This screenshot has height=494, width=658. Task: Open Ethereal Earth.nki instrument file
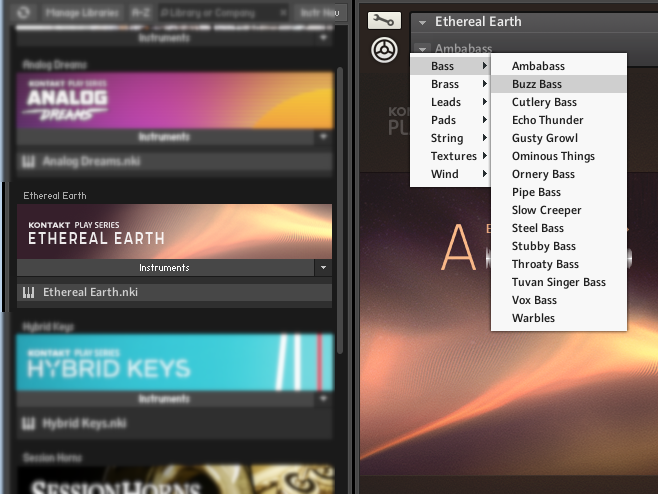[175, 293]
